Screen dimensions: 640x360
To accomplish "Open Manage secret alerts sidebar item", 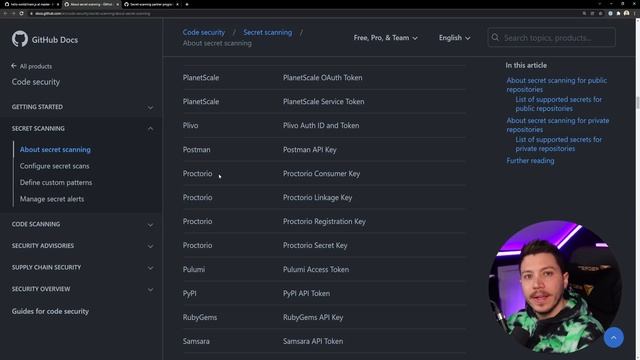I will click(x=52, y=199).
